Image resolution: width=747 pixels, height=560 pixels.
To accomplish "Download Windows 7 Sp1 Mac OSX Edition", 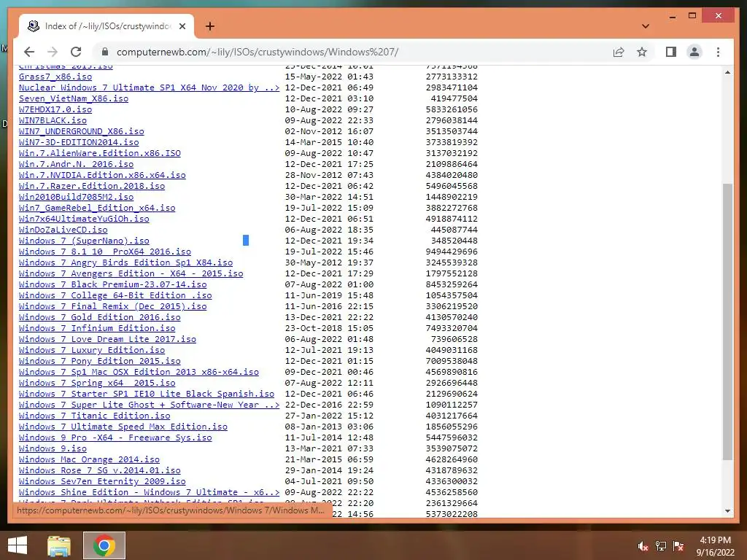I will point(139,373).
